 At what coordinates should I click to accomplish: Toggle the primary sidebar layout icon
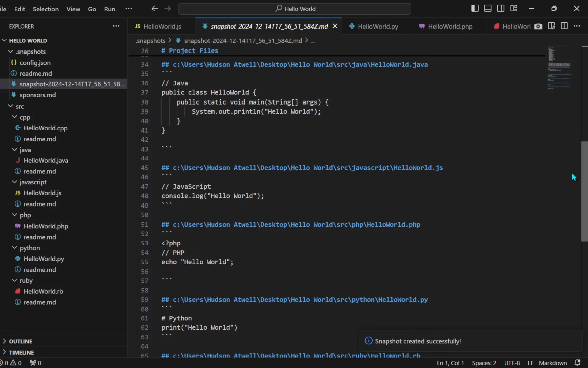475,8
